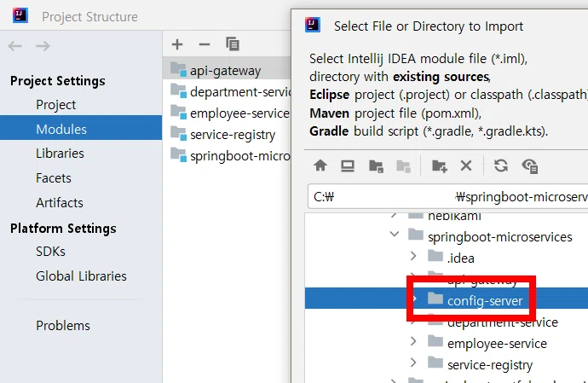Expand the service-registry folder in the file tree
588x383 pixels.
[413, 363]
